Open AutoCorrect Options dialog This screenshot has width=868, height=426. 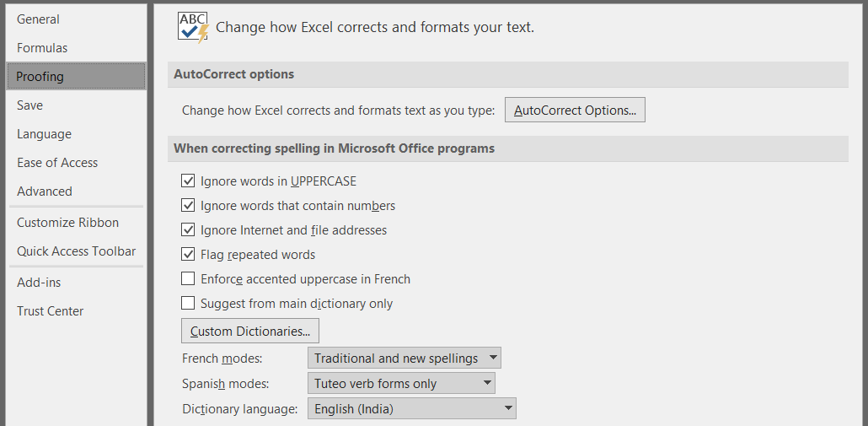click(x=575, y=111)
